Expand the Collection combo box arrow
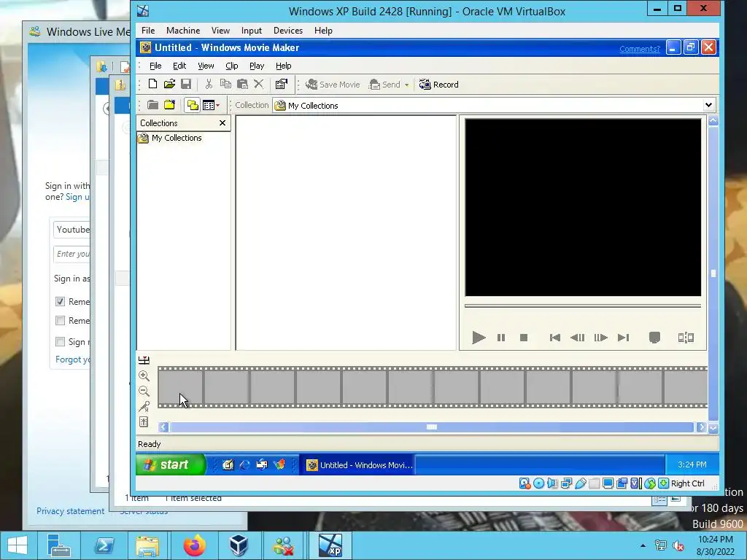The height and width of the screenshot is (560, 747). (x=708, y=105)
